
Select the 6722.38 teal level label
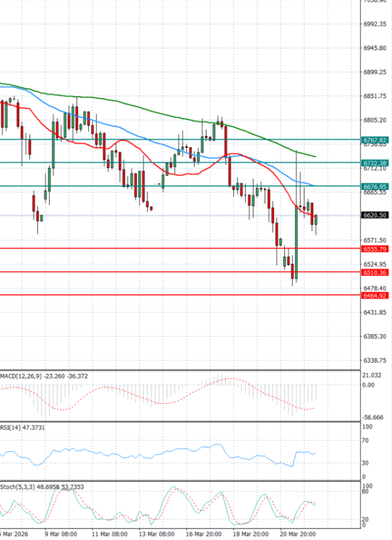375,163
